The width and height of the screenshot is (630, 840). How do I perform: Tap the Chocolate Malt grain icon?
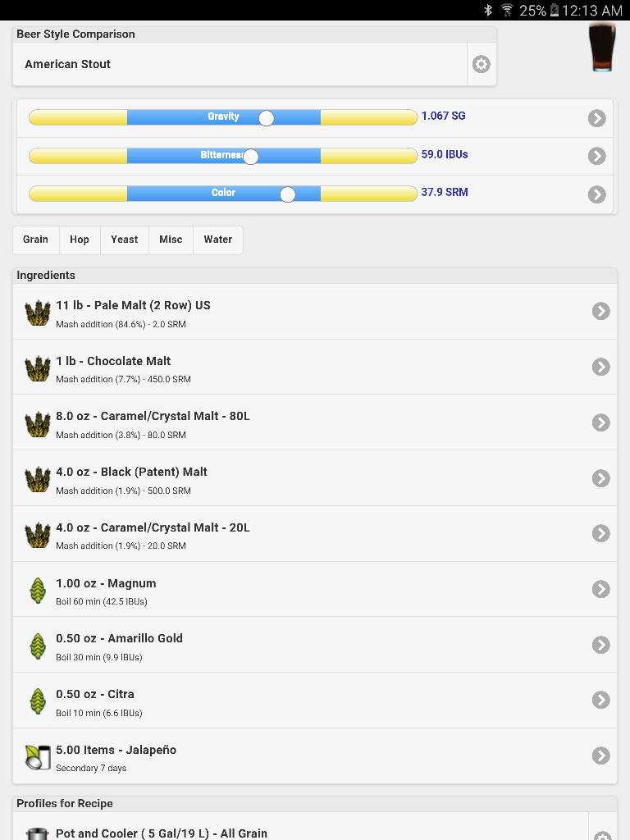point(38,368)
